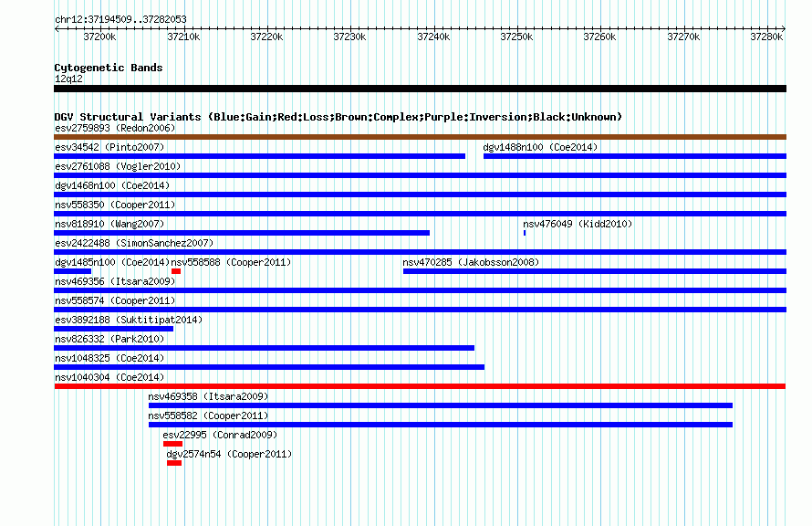812x526 pixels.
Task: Click the blue nsv558350 gain bar
Action: [x=420, y=214]
